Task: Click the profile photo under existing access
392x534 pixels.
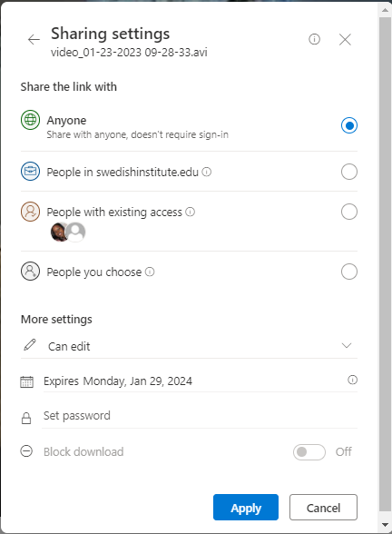Action: pyautogui.click(x=59, y=232)
